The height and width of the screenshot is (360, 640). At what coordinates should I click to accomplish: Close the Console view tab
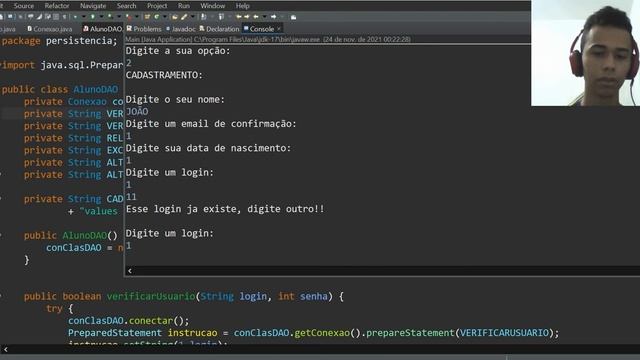coord(279,29)
